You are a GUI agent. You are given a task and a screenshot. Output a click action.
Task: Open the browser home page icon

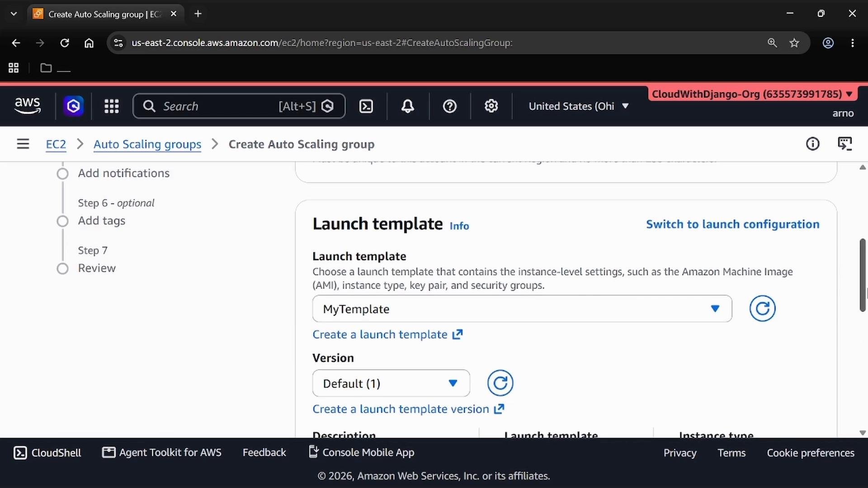[89, 43]
